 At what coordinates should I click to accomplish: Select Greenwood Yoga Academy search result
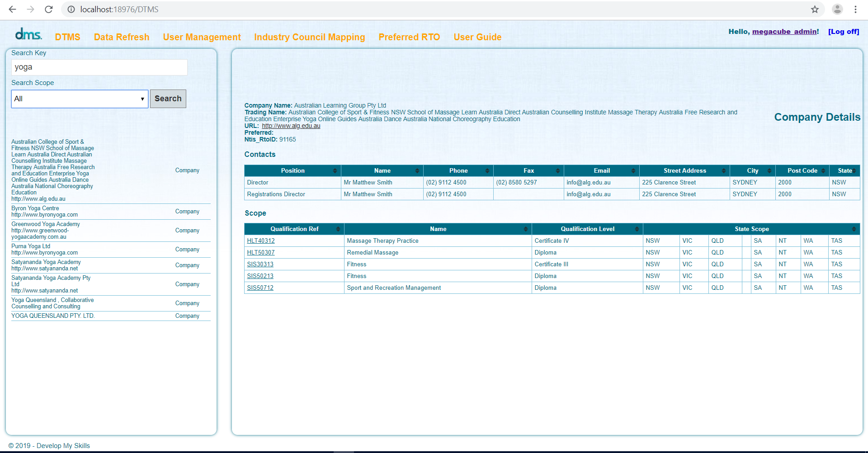point(111,230)
